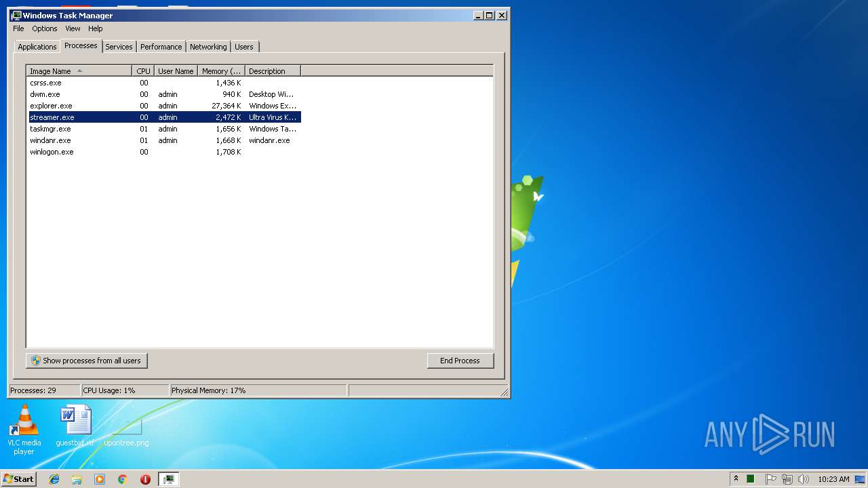Open Action Center flag tray icon

coord(770,479)
